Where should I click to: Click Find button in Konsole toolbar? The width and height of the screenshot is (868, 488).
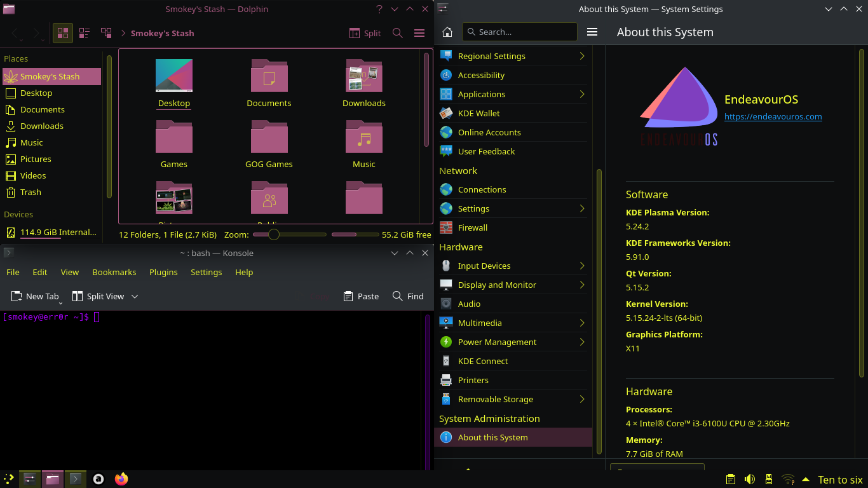pos(409,296)
